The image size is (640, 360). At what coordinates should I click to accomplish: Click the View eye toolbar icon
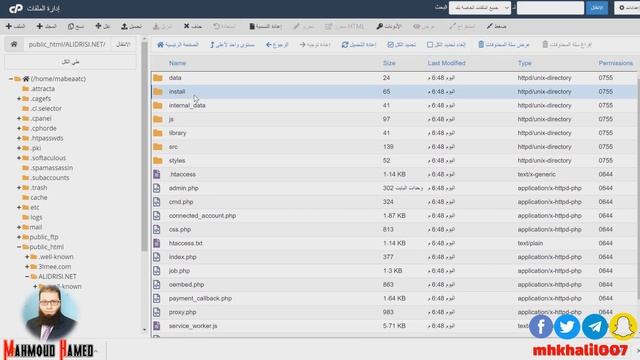pyautogui.click(x=424, y=27)
